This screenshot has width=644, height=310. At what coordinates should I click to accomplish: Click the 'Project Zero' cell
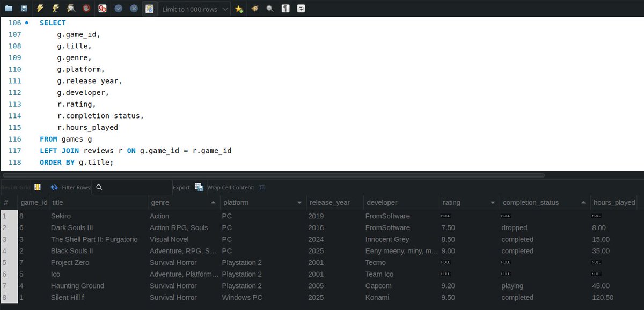coord(98,263)
